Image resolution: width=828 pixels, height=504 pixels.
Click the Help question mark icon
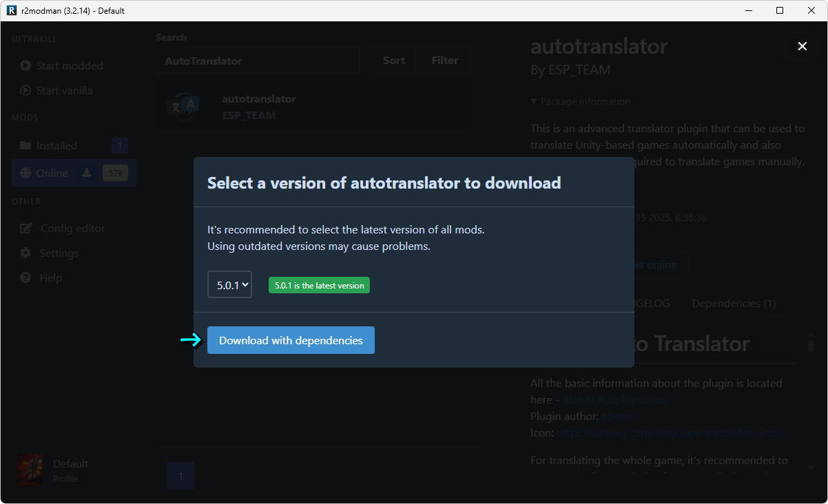tap(25, 277)
